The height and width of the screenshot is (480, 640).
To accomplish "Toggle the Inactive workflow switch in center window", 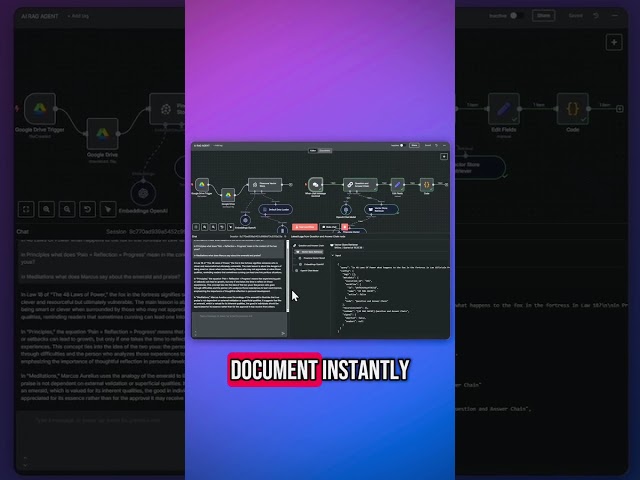I will coord(402,145).
